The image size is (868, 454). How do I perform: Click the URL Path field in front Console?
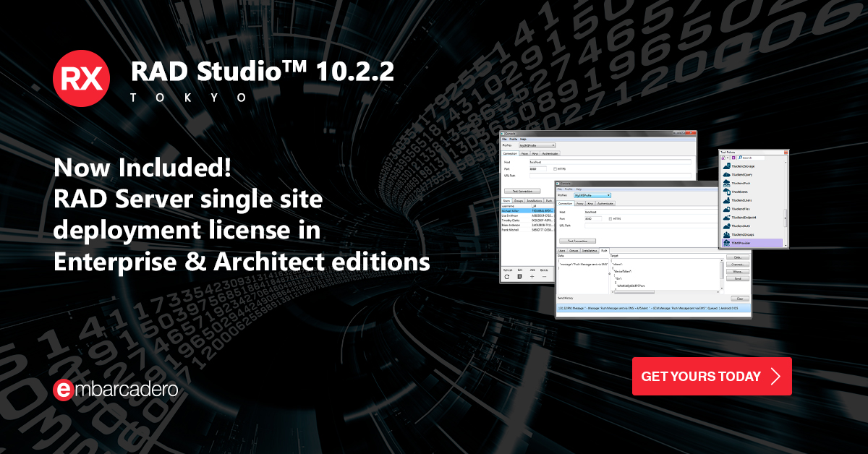point(651,226)
